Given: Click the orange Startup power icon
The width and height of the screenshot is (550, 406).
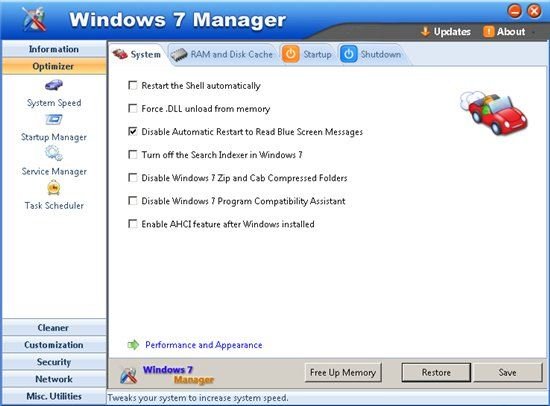Looking at the screenshot, I should click(x=290, y=54).
